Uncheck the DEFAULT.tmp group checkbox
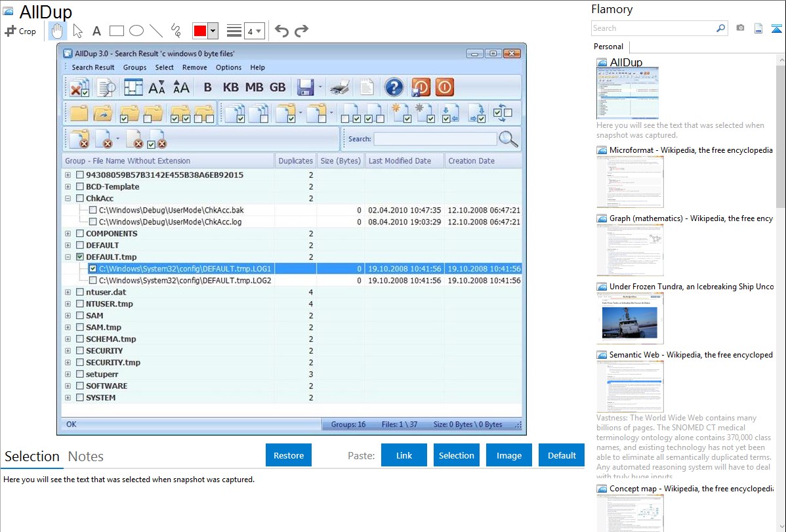Viewport: 786px width, 532px height. point(79,257)
